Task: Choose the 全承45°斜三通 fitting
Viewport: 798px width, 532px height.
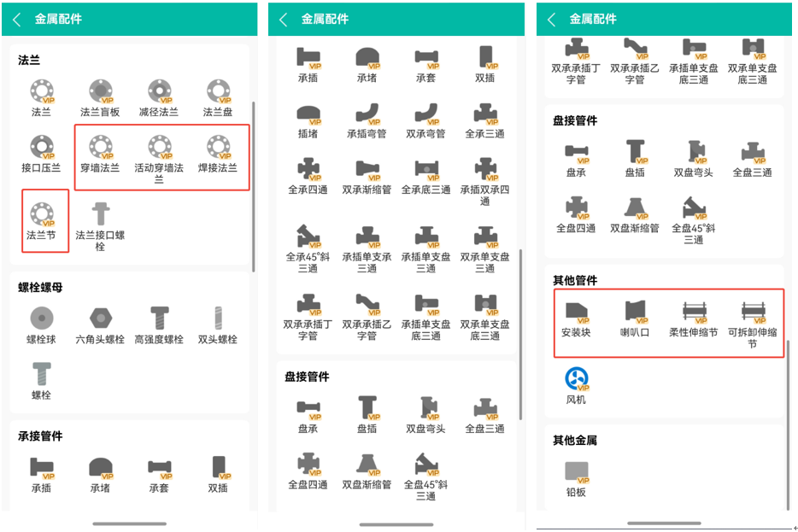Action: coord(308,237)
